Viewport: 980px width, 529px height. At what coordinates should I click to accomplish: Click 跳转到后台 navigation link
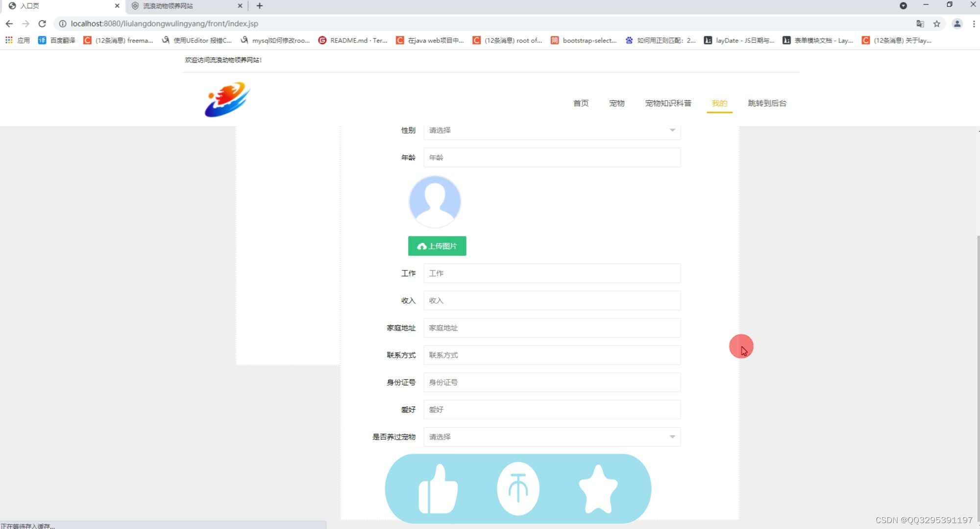(x=767, y=103)
